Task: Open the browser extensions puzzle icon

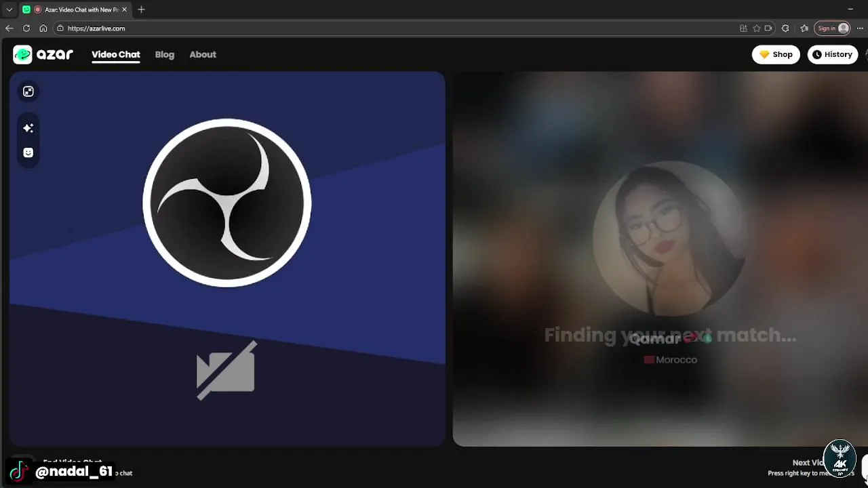Action: tap(785, 28)
